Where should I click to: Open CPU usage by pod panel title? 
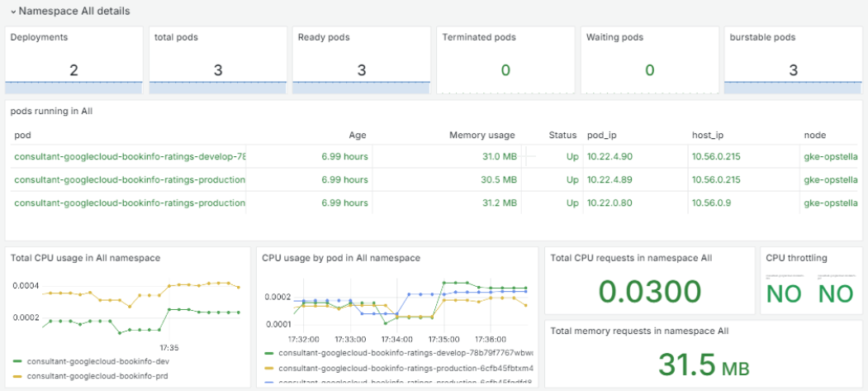click(341, 258)
